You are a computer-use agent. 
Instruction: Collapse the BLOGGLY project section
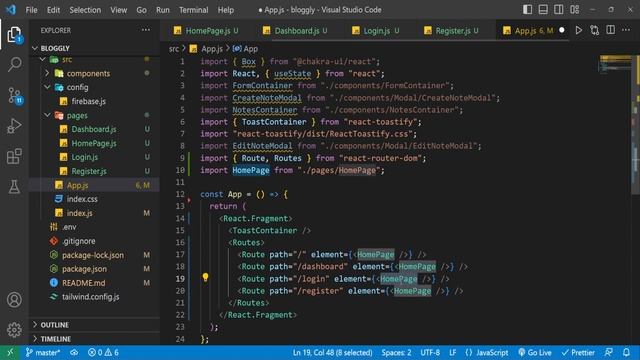35,48
